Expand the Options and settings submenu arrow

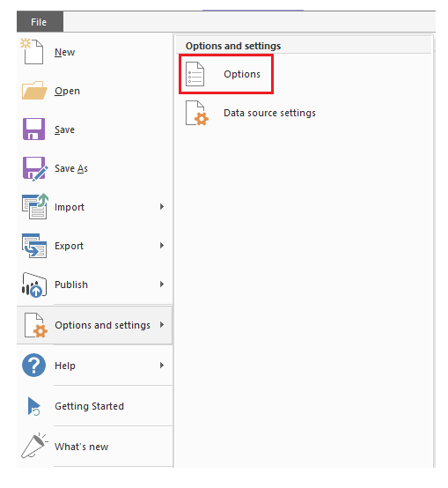click(x=162, y=325)
